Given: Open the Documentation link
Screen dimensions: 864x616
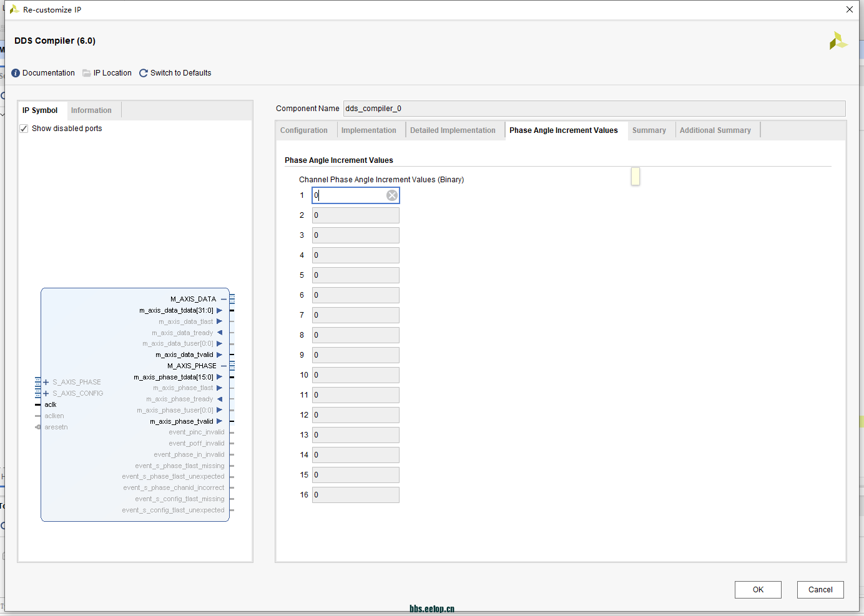Looking at the screenshot, I should click(49, 73).
